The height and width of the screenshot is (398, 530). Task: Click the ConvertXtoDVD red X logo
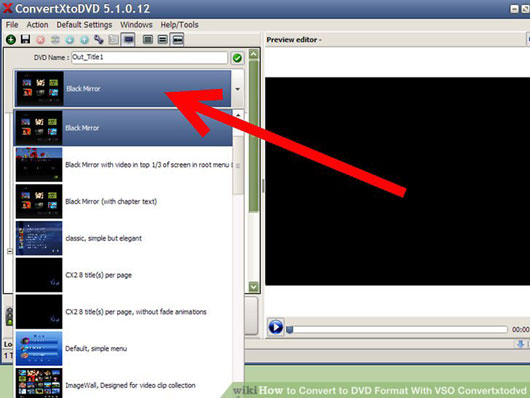(7, 8)
